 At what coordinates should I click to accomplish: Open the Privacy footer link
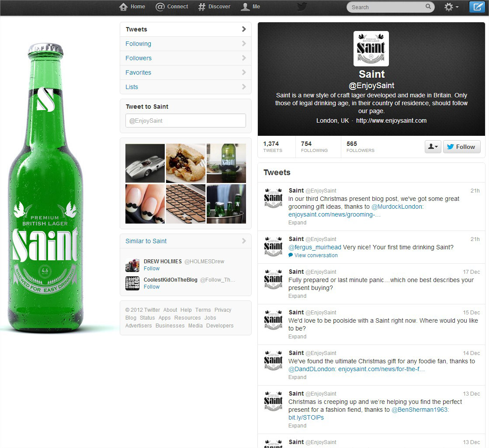[x=223, y=310]
